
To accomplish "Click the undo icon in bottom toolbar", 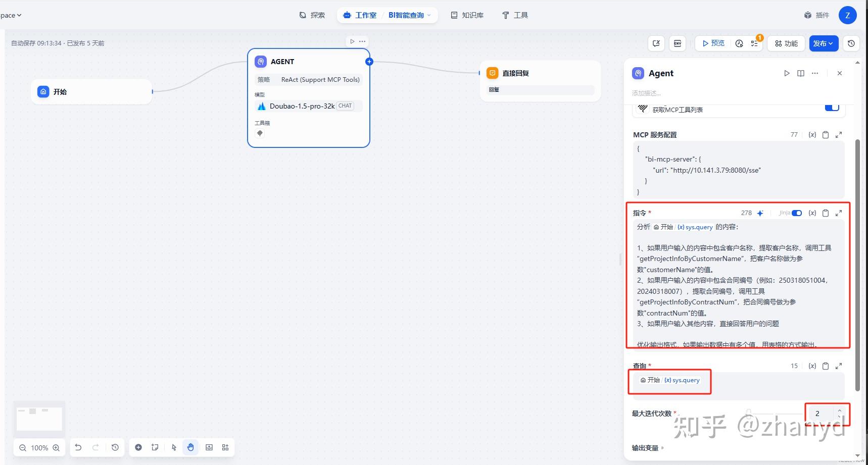I will click(x=78, y=447).
